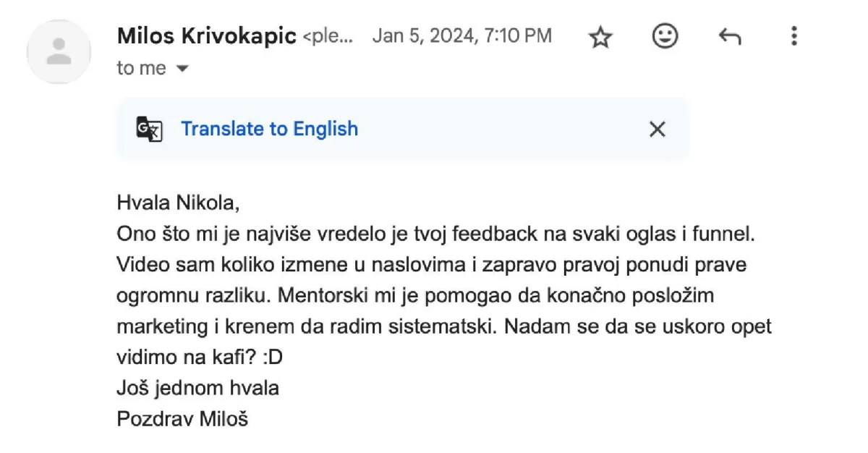Image resolution: width=868 pixels, height=453 pixels.
Task: Click the sender's profile avatar
Action: (x=59, y=51)
